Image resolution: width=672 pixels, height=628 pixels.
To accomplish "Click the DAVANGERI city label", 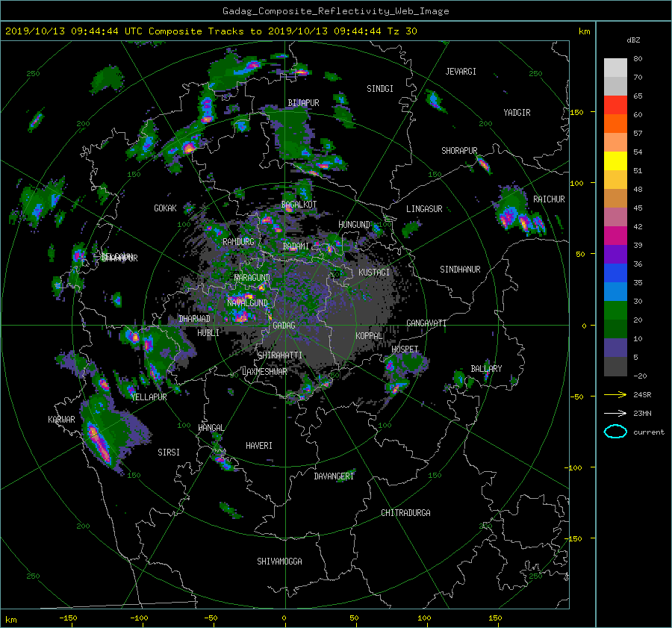I will click(x=334, y=476).
